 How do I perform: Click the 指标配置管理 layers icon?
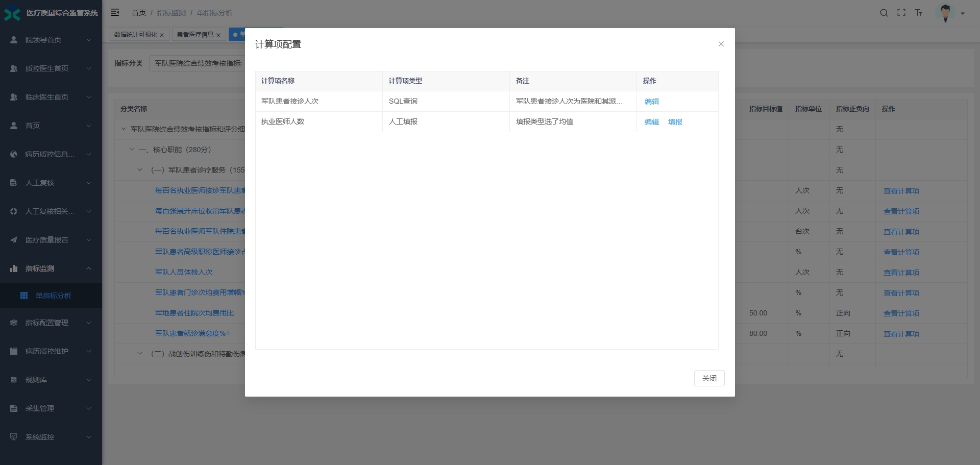[14, 323]
